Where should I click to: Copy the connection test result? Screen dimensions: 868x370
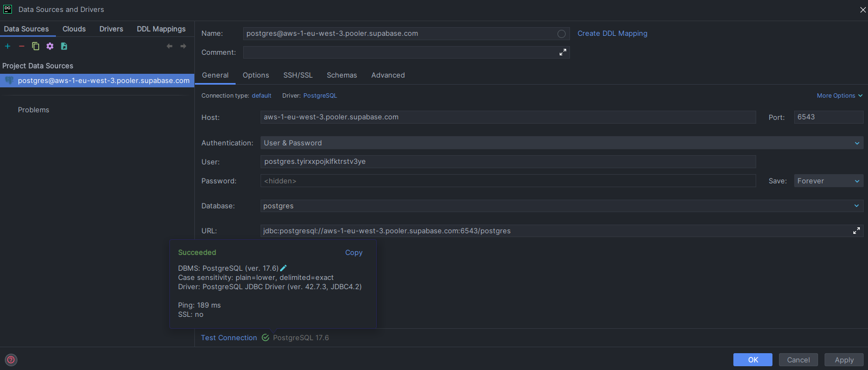click(x=354, y=252)
